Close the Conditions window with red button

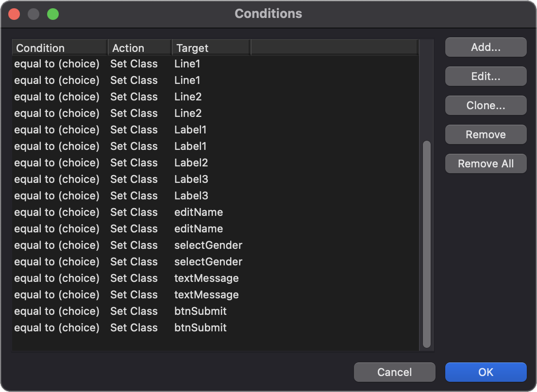tap(14, 14)
